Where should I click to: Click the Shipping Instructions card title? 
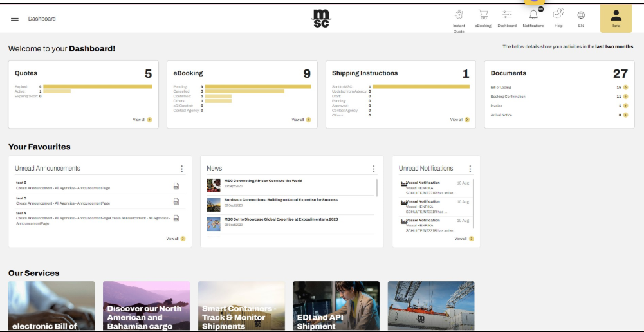[x=365, y=73]
